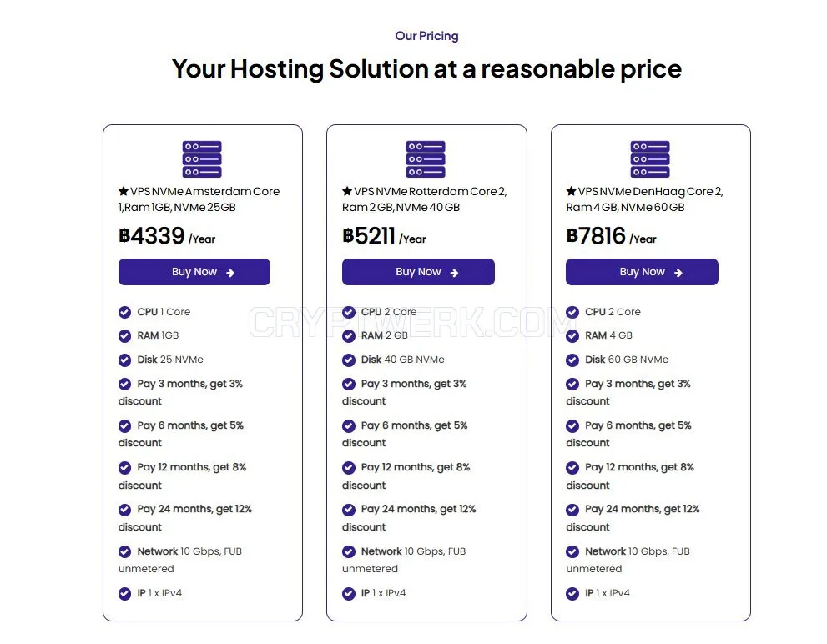
Task: Buy the Amsterdam ฿4339 per year plan
Action: [194, 272]
